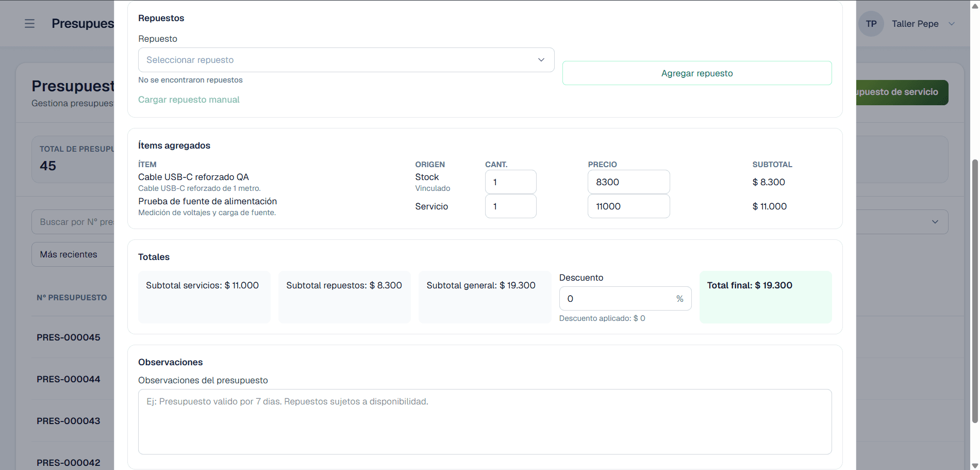The width and height of the screenshot is (980, 470).
Task: Click the $ 8.300 subtotal value
Action: click(x=769, y=182)
